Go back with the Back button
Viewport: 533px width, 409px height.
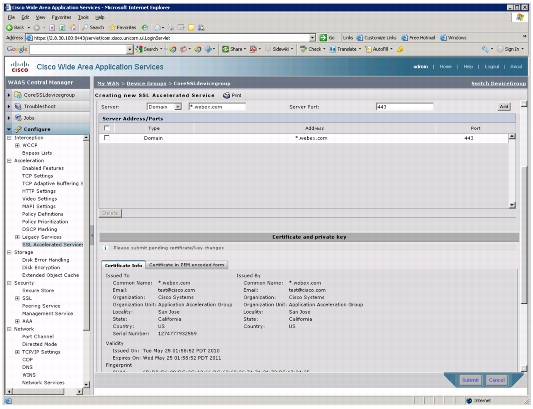click(x=15, y=28)
